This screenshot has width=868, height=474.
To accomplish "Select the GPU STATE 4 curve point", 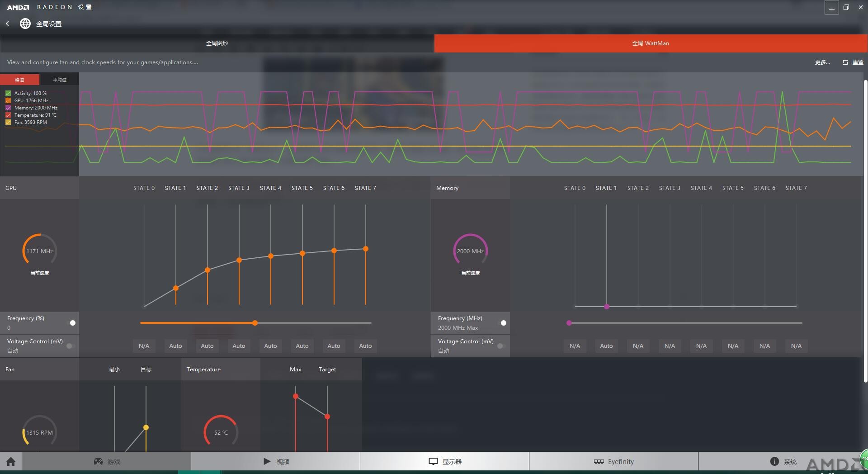I will point(271,256).
